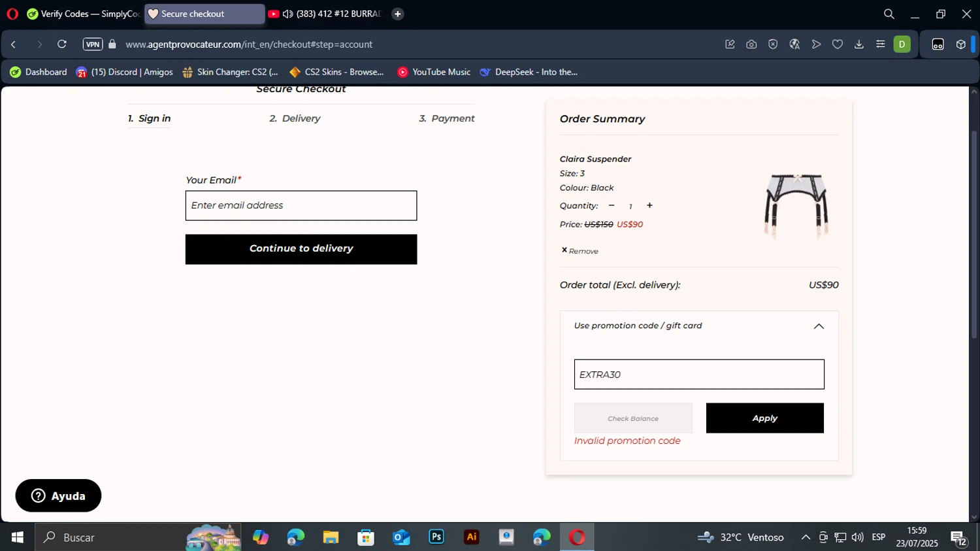
Task: Open the ad blocker shield icon
Action: point(773,44)
